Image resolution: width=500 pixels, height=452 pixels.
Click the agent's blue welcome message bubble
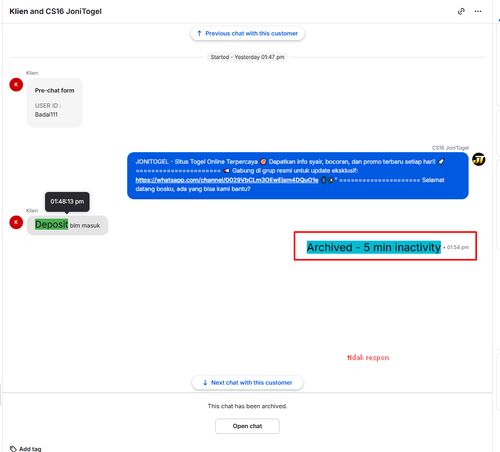tap(298, 176)
